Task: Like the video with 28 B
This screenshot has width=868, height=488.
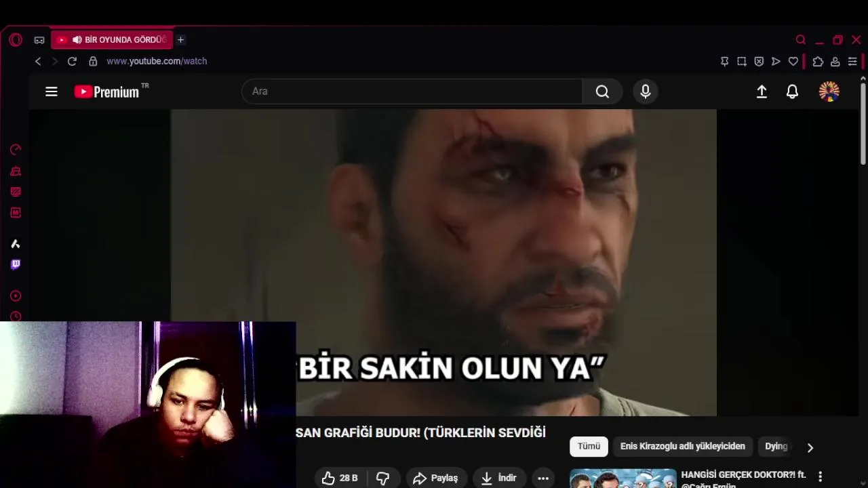Action: point(340,479)
